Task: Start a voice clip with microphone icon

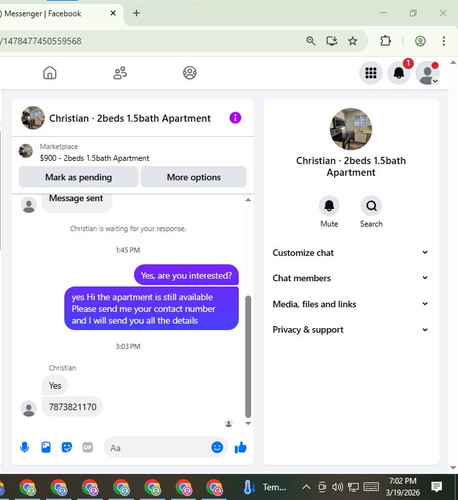Action: point(25,447)
